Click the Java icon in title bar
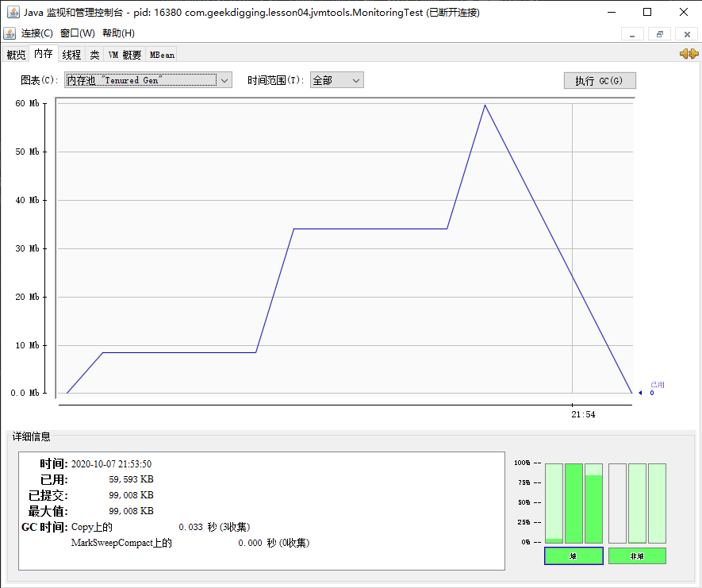The width and height of the screenshot is (702, 588). pos(13,12)
